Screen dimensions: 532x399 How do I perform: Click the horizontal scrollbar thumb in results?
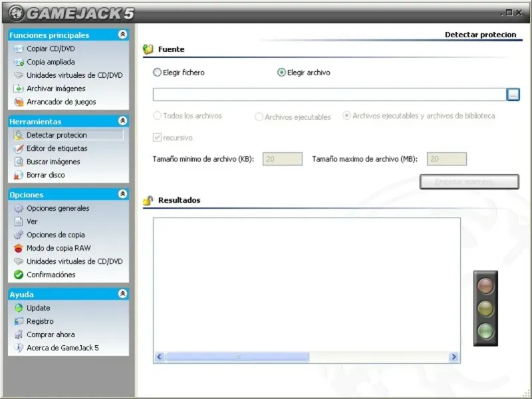click(x=237, y=357)
